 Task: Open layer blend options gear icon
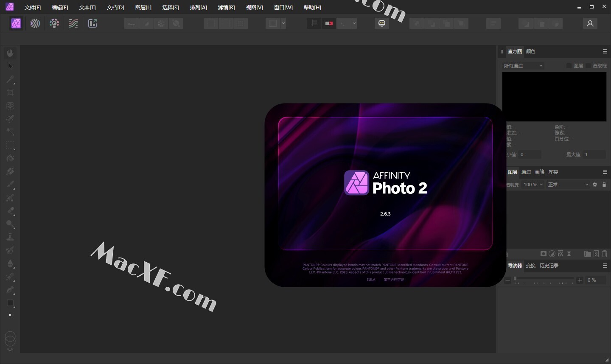595,185
